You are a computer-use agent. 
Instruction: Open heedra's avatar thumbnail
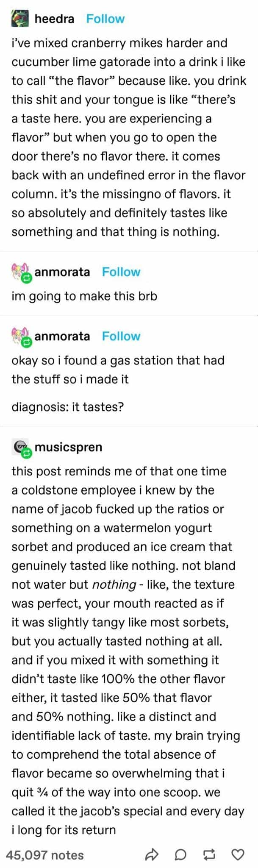(x=20, y=19)
